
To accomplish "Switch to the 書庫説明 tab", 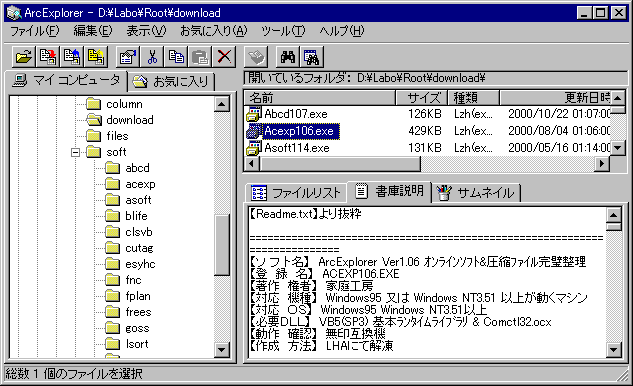I will coord(390,191).
